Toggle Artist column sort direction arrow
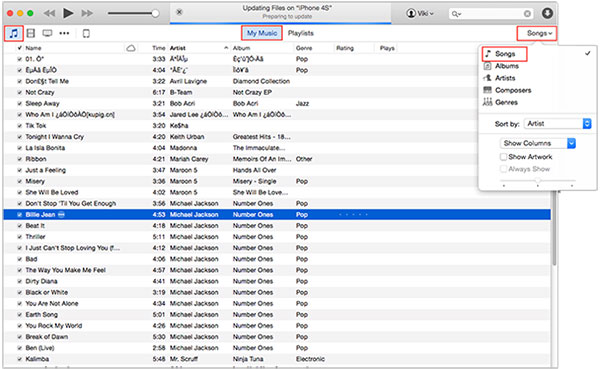600x369 pixels. [226, 48]
